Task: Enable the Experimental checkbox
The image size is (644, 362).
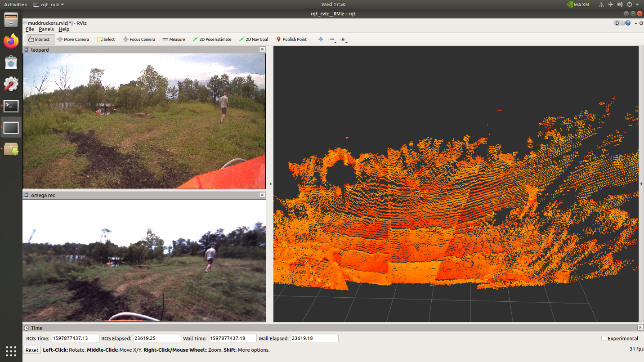Action: tap(604, 338)
